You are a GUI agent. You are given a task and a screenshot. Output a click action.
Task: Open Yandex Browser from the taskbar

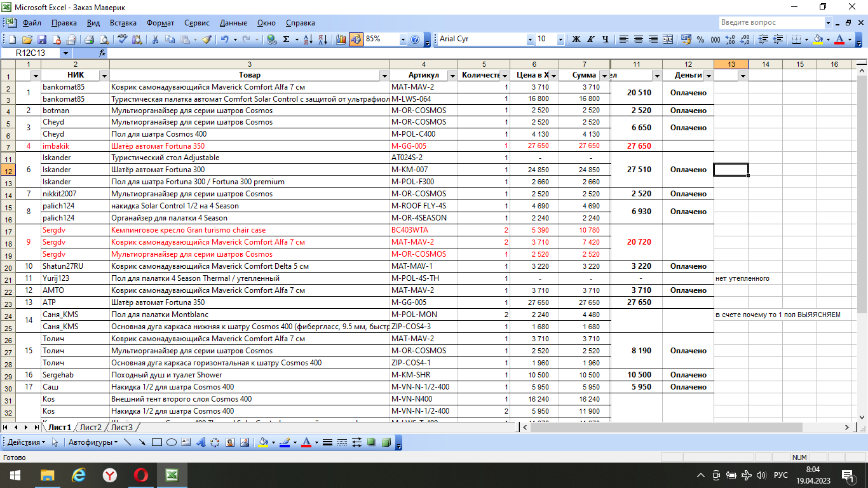pyautogui.click(x=110, y=475)
